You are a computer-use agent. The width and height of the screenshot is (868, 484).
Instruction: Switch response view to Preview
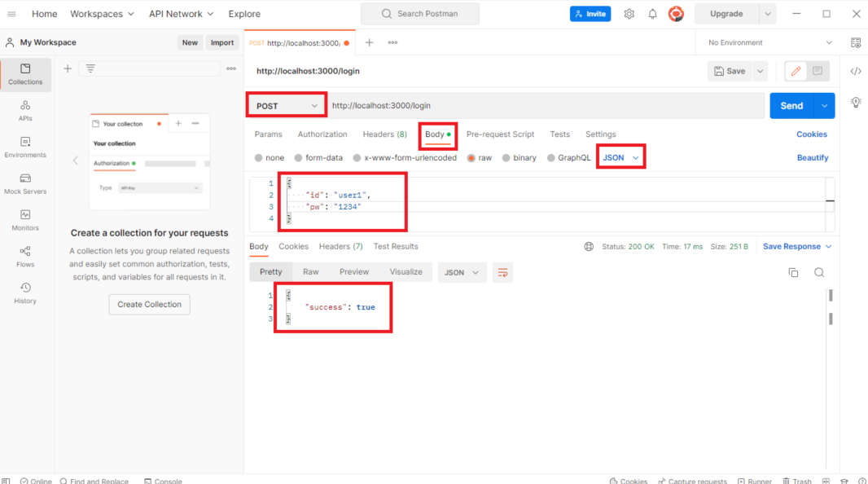[x=354, y=272]
